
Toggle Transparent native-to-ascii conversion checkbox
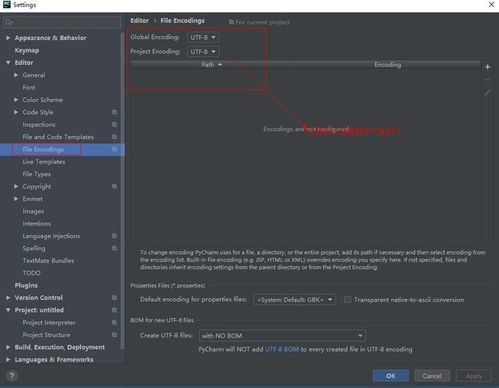point(348,300)
